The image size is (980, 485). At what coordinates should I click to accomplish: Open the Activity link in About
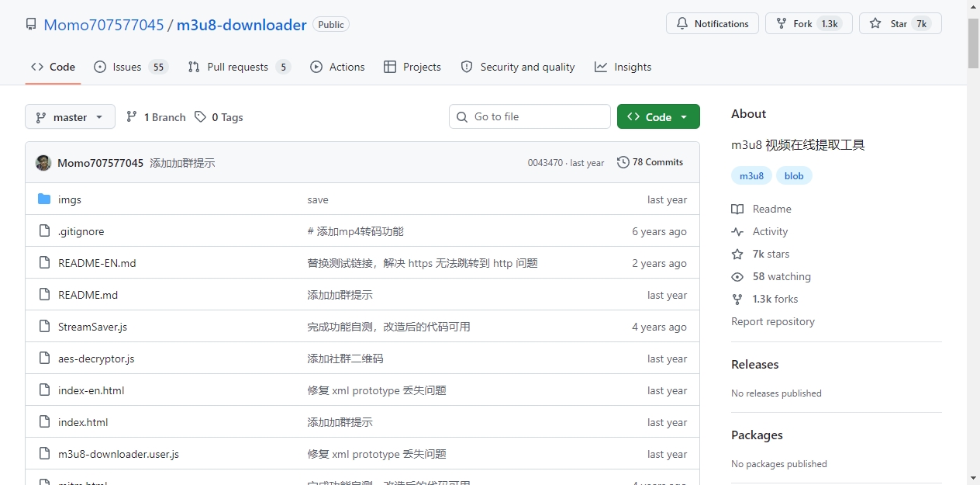point(760,231)
